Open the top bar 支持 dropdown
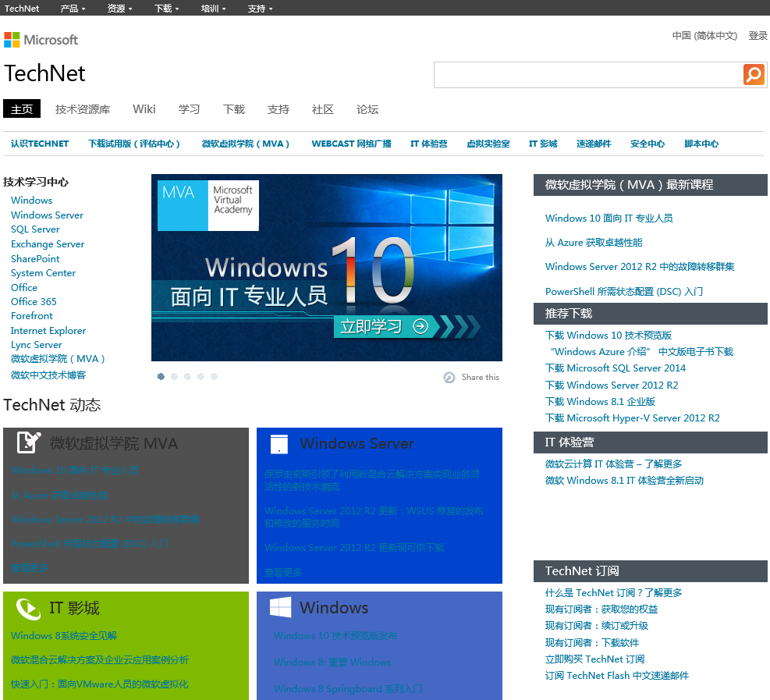This screenshot has height=700, width=770. (x=260, y=9)
